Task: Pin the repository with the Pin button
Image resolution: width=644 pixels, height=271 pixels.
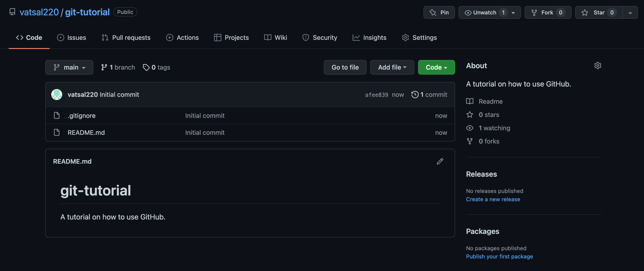Action: (439, 12)
